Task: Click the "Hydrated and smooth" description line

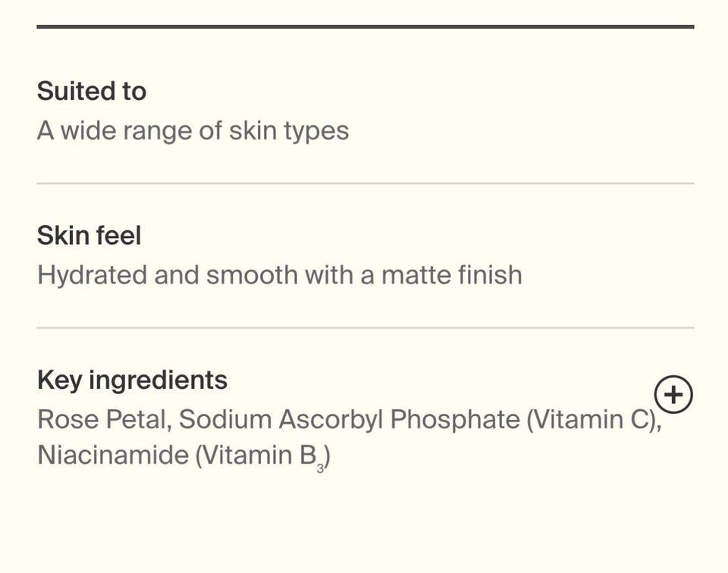Action: (279, 274)
